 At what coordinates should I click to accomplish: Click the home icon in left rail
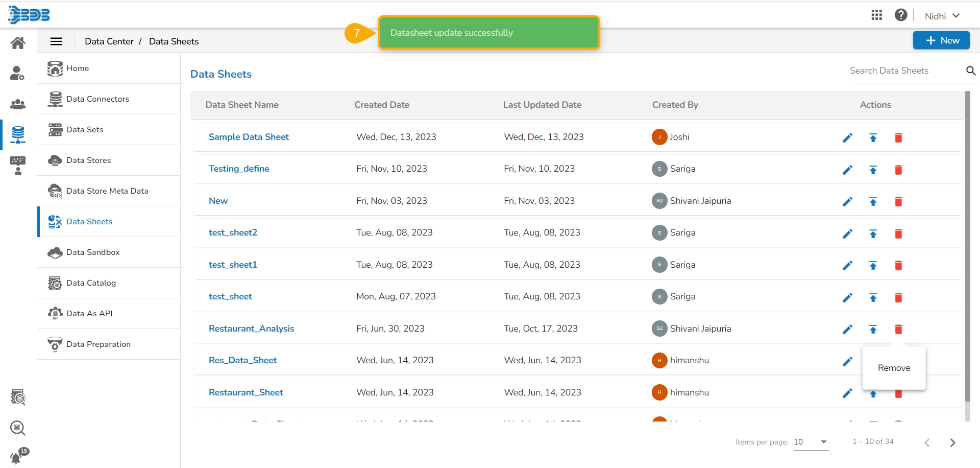point(18,43)
